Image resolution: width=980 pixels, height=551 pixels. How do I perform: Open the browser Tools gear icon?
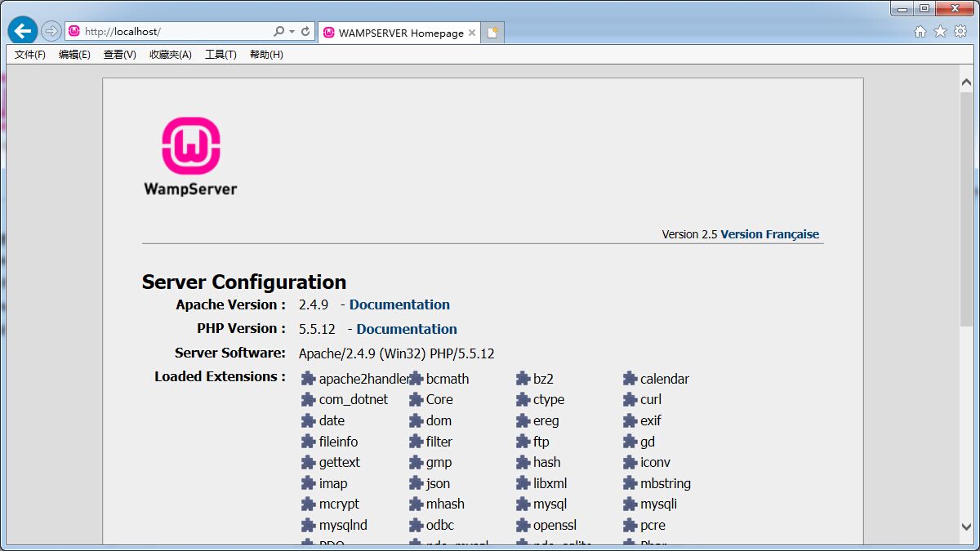coord(960,31)
